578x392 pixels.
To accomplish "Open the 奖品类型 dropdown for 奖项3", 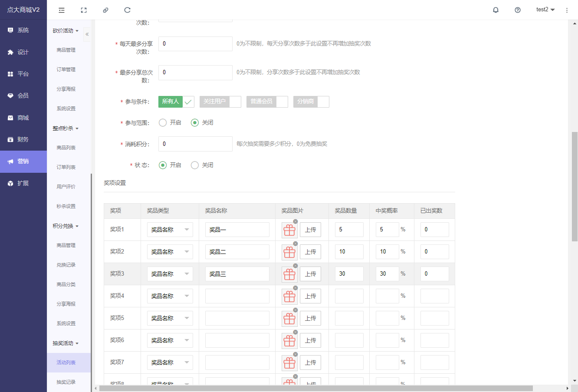I will [x=170, y=274].
